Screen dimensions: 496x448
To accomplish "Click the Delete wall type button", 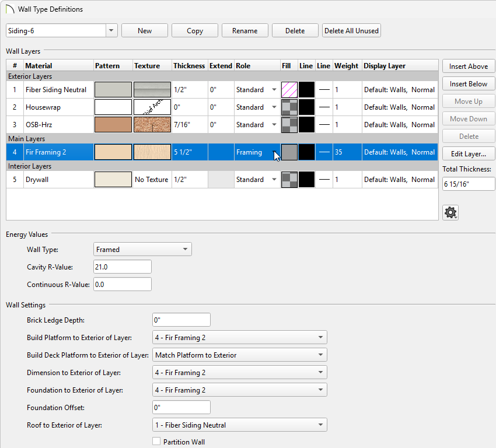I will pyautogui.click(x=295, y=31).
